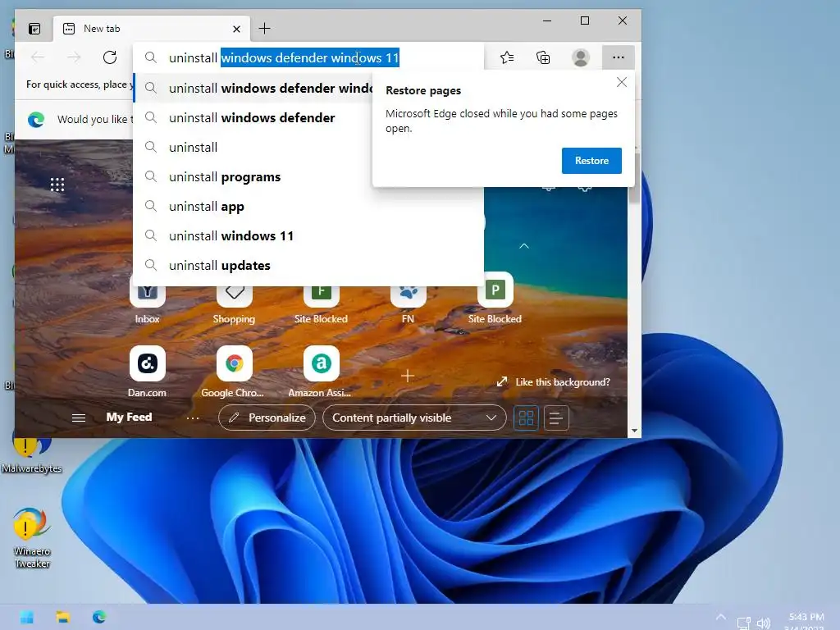Open the Site Blocked tile with P icon
Image resolution: width=840 pixels, height=630 pixels.
click(495, 299)
